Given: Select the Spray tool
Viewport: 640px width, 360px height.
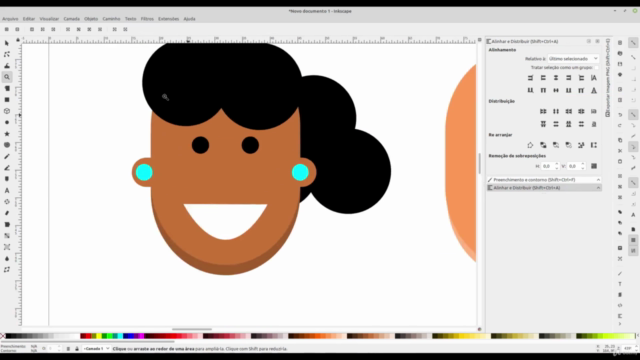Looking at the screenshot, I should [7, 202].
